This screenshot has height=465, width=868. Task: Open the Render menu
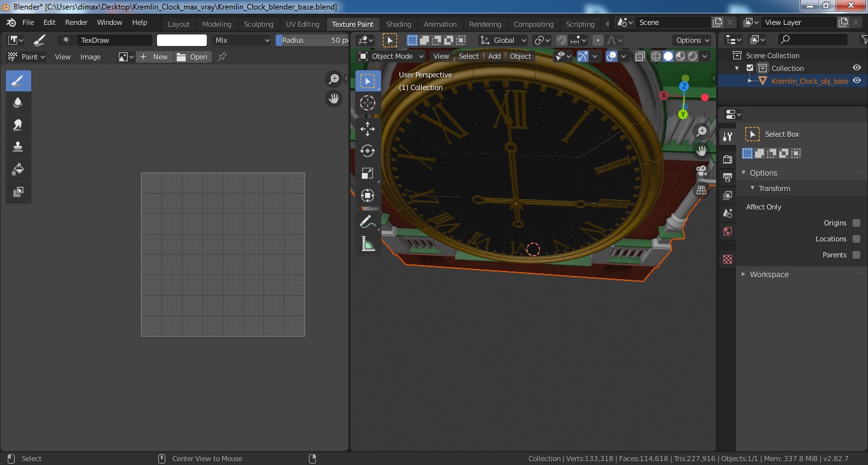pos(77,22)
